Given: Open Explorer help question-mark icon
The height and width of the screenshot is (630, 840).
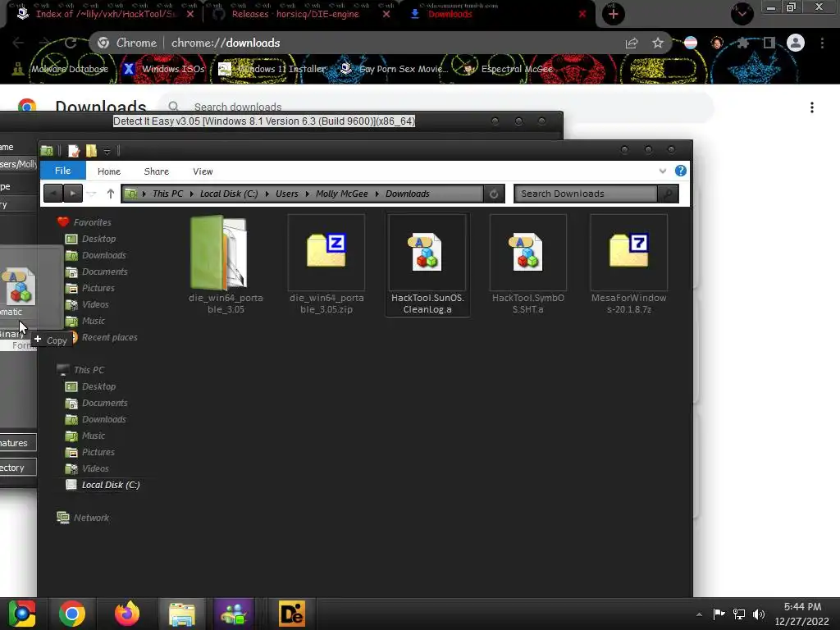Looking at the screenshot, I should pyautogui.click(x=680, y=171).
